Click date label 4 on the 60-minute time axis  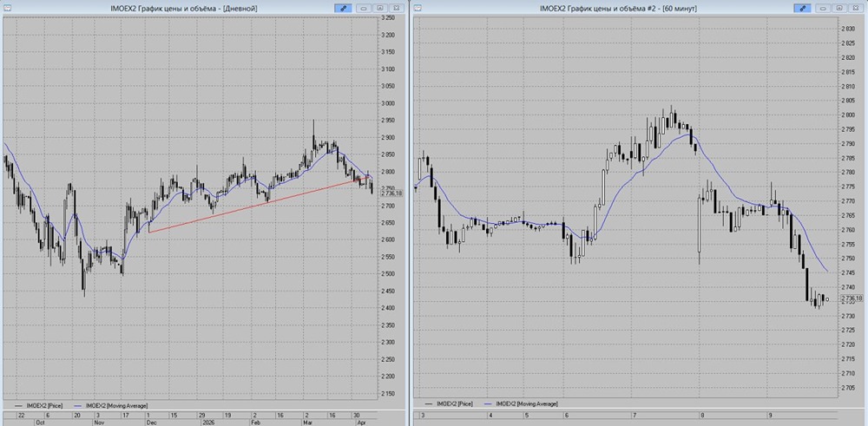491,415
